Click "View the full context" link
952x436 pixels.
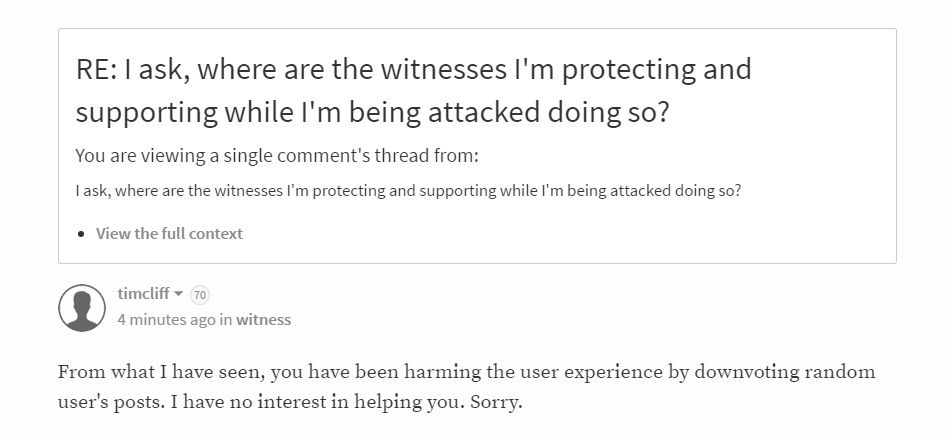(x=169, y=233)
